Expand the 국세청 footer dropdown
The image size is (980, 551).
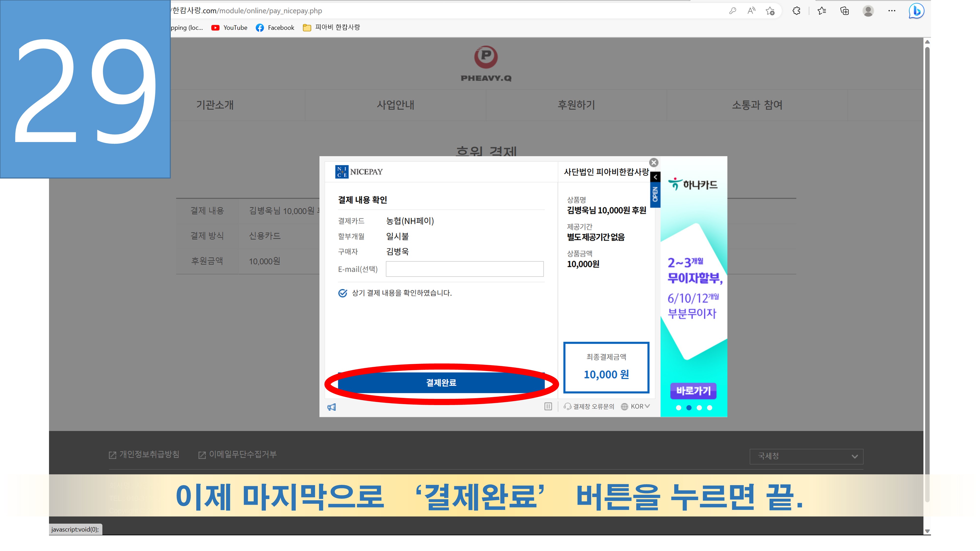(x=806, y=456)
